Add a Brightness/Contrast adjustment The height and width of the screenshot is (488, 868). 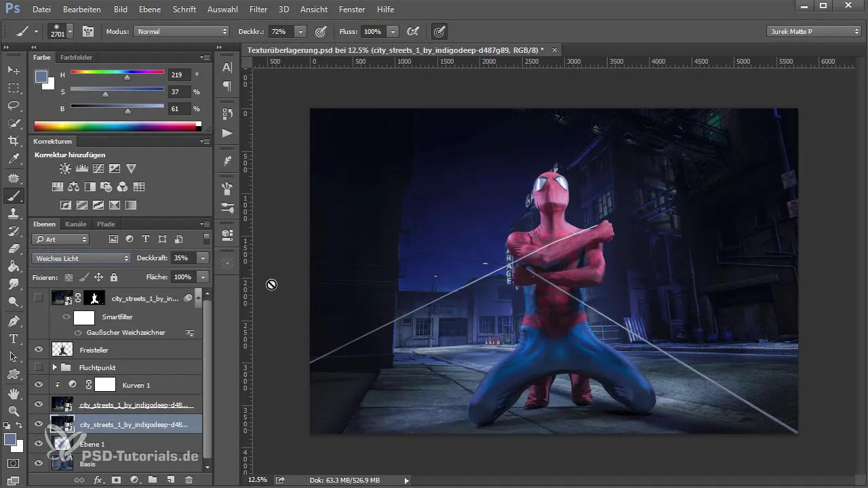pos(65,169)
